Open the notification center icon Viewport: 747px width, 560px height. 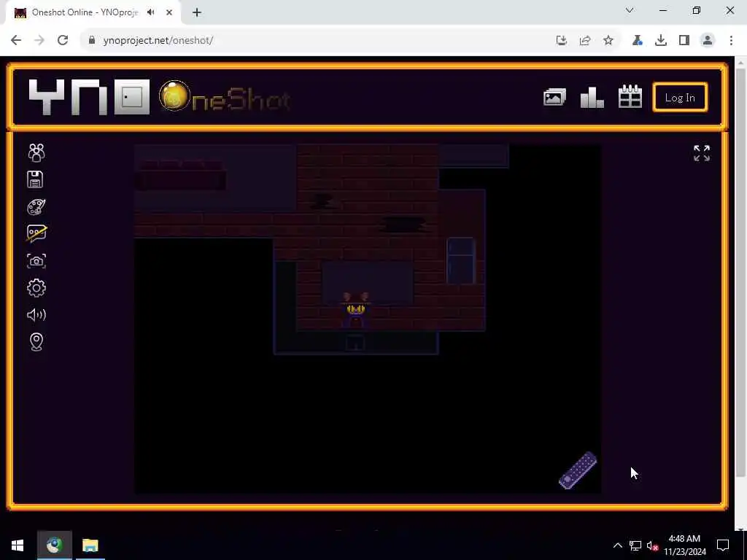(723, 545)
